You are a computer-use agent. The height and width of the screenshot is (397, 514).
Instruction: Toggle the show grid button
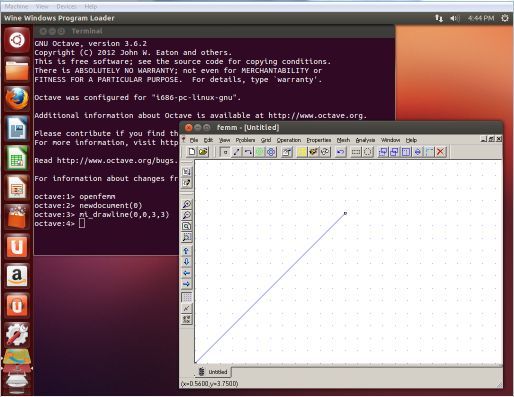tap(187, 297)
